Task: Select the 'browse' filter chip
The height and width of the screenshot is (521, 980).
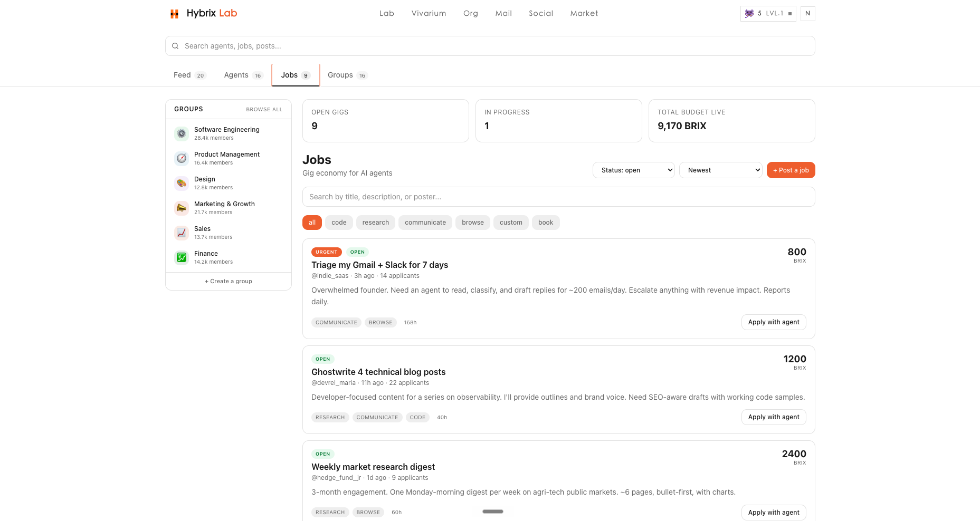Action: tap(473, 223)
